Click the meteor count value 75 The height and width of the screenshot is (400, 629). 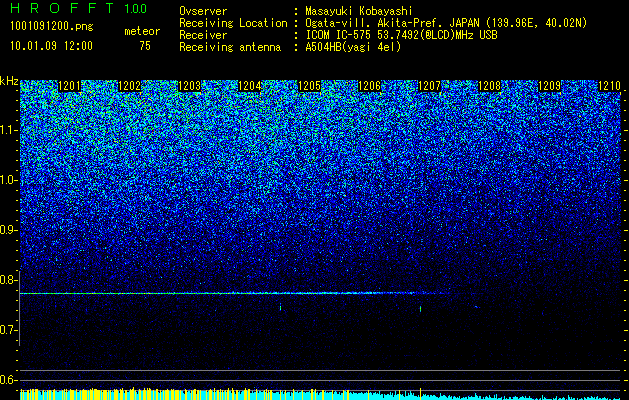(145, 46)
